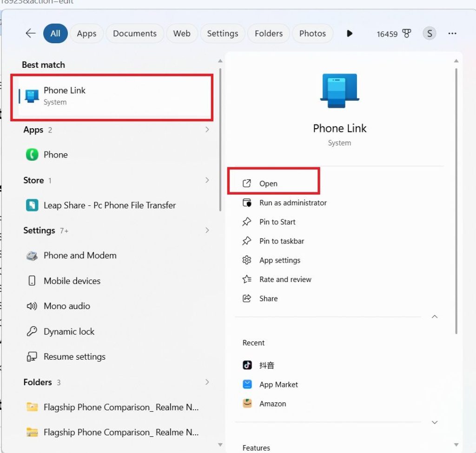Choose Rate and review
This screenshot has height=453, width=476.
tap(285, 279)
